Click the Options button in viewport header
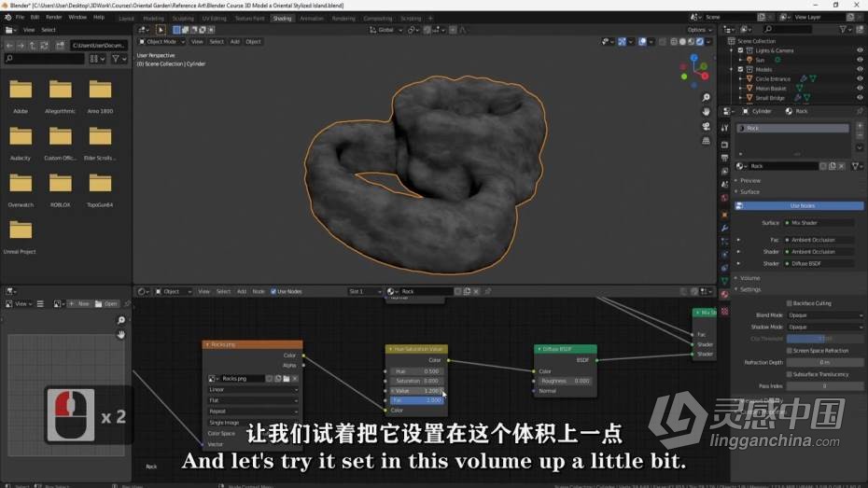The width and height of the screenshot is (868, 488). pos(699,30)
